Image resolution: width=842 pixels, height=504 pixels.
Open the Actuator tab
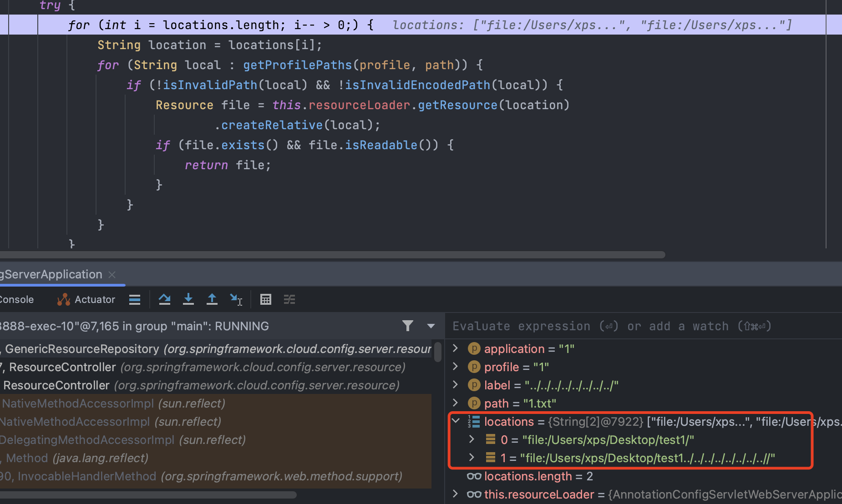(86, 299)
